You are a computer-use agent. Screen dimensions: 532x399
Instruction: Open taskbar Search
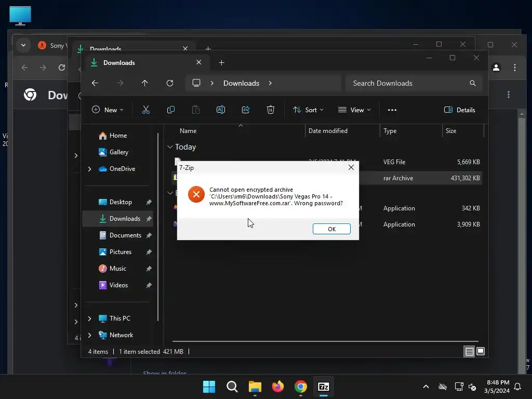[x=232, y=387]
